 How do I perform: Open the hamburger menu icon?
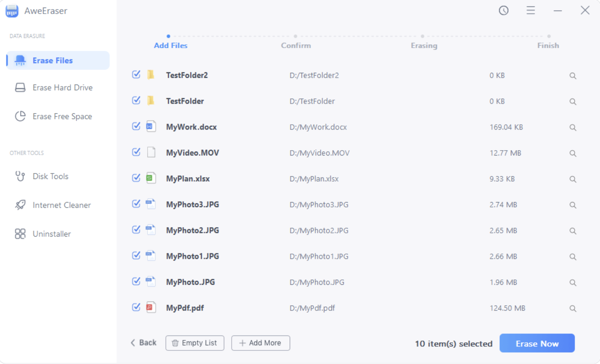tap(531, 11)
